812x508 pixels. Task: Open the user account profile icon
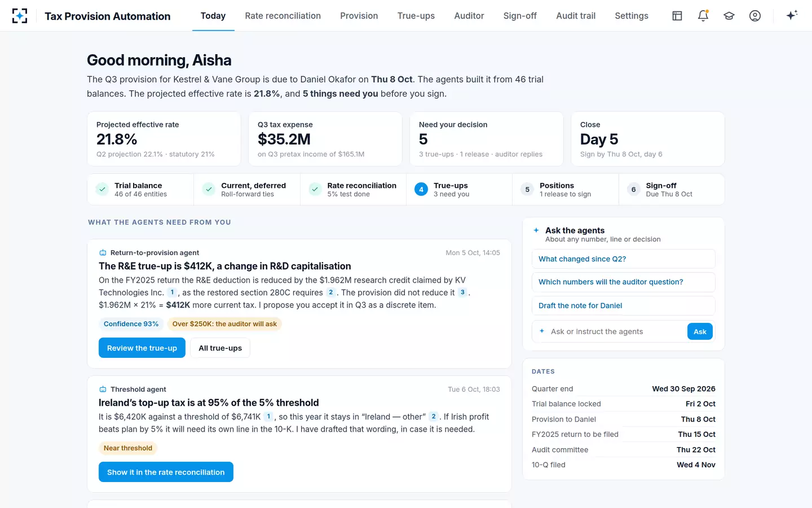coord(755,16)
